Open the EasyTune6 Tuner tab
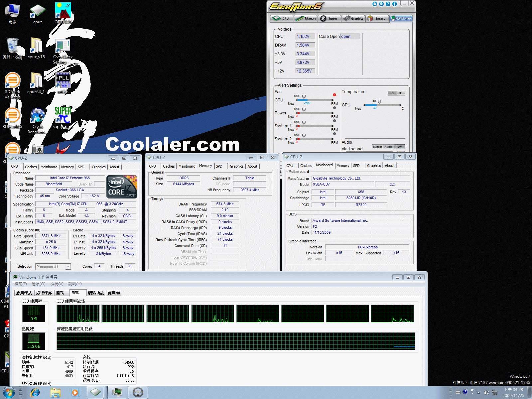This screenshot has width=532, height=399. point(329,18)
